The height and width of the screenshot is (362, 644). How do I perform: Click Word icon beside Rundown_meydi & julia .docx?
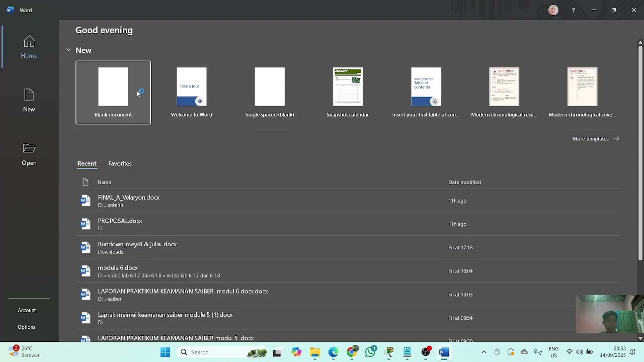click(x=86, y=247)
